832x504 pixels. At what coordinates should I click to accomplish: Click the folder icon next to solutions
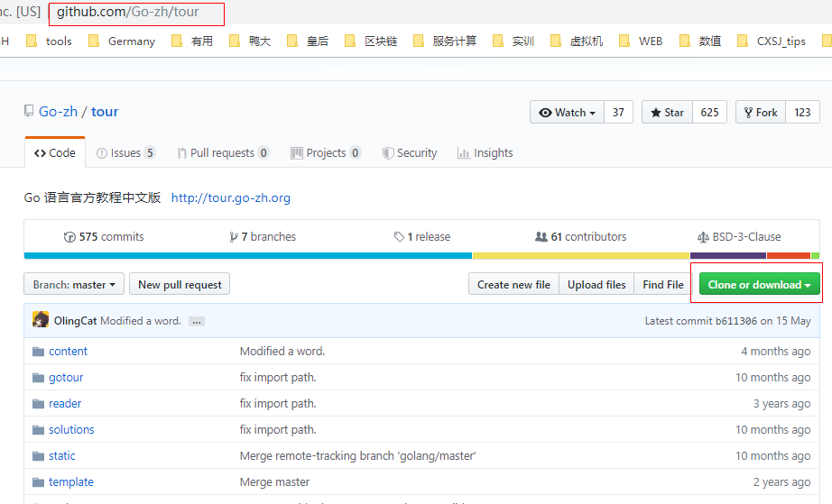coord(38,430)
